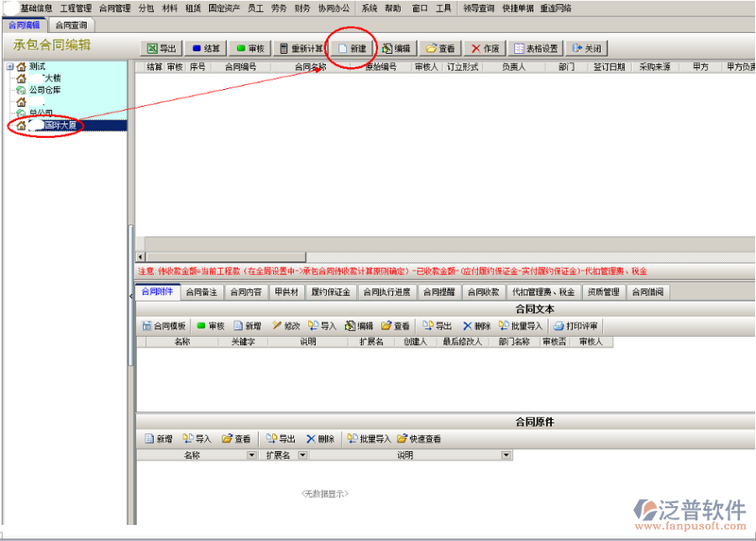The height and width of the screenshot is (541, 756).
Task: Click the 重新计算 recalculate button
Action: point(301,48)
